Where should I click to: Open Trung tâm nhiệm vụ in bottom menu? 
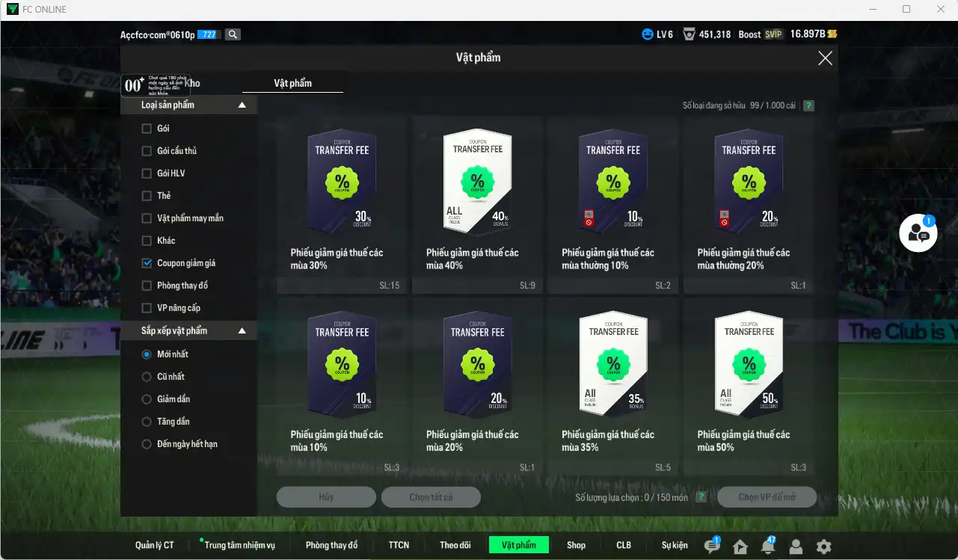coord(239,545)
